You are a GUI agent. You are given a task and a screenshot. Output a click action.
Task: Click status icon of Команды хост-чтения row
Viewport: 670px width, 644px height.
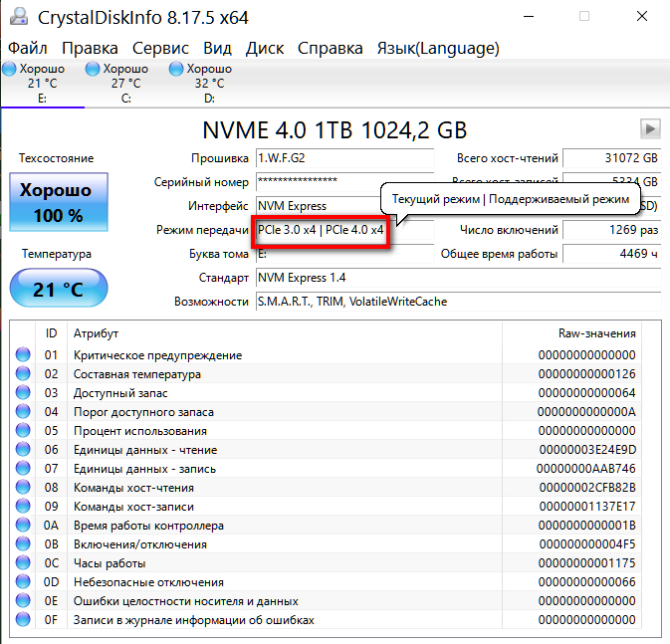click(x=23, y=487)
